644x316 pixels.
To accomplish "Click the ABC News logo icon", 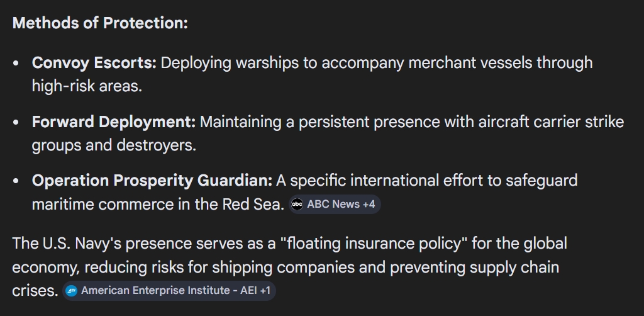I will [x=297, y=205].
